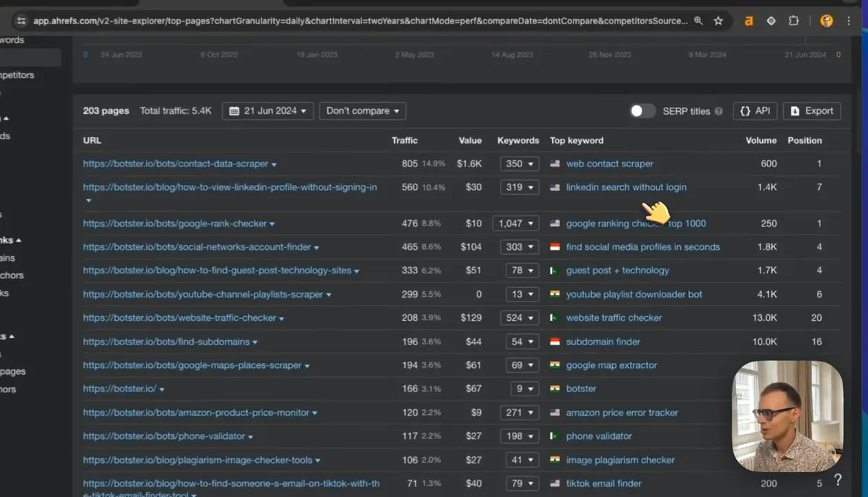
Task: Sort by the Value column header
Action: (470, 140)
